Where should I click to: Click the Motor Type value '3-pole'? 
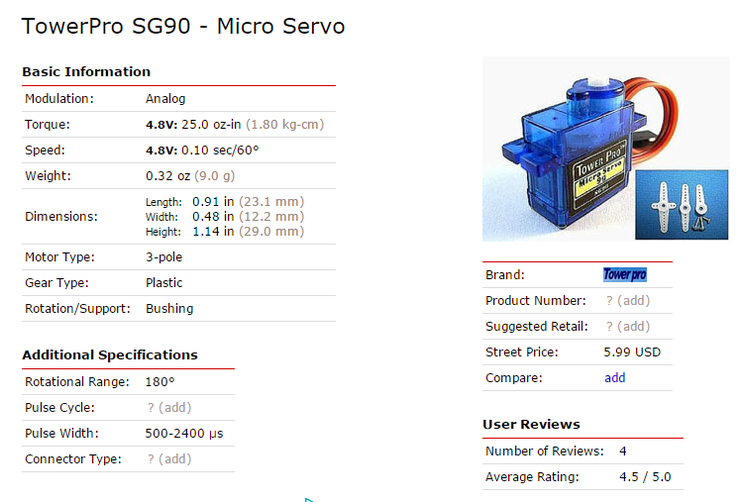click(x=164, y=257)
